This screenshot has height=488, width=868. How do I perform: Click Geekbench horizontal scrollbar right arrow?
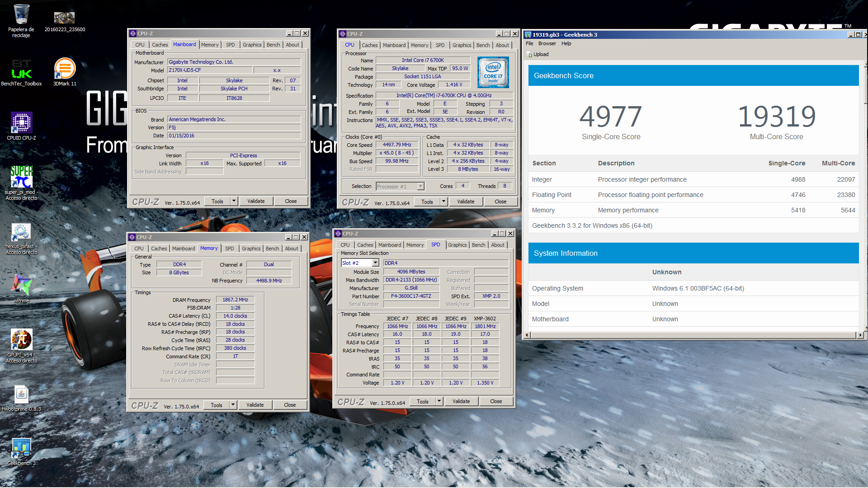click(860, 335)
